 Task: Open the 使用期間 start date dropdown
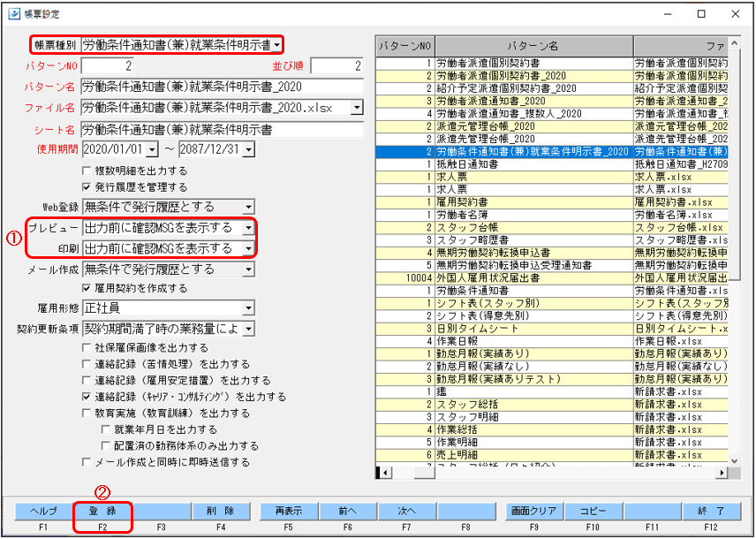[152, 149]
